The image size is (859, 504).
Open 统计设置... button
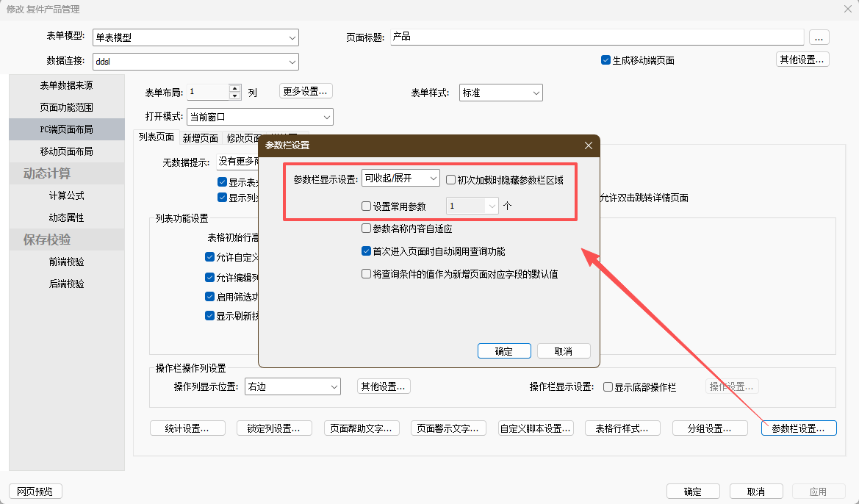click(187, 428)
